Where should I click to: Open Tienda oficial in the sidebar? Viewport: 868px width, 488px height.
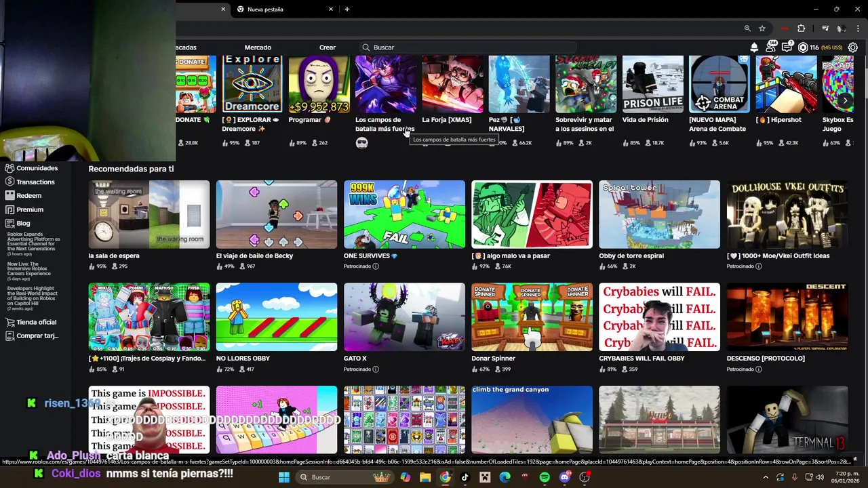(31, 322)
